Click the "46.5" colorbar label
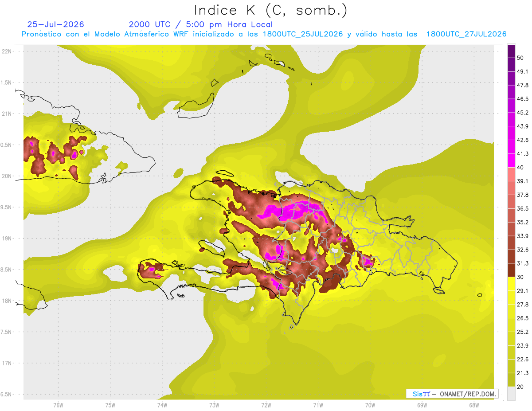 [523, 99]
